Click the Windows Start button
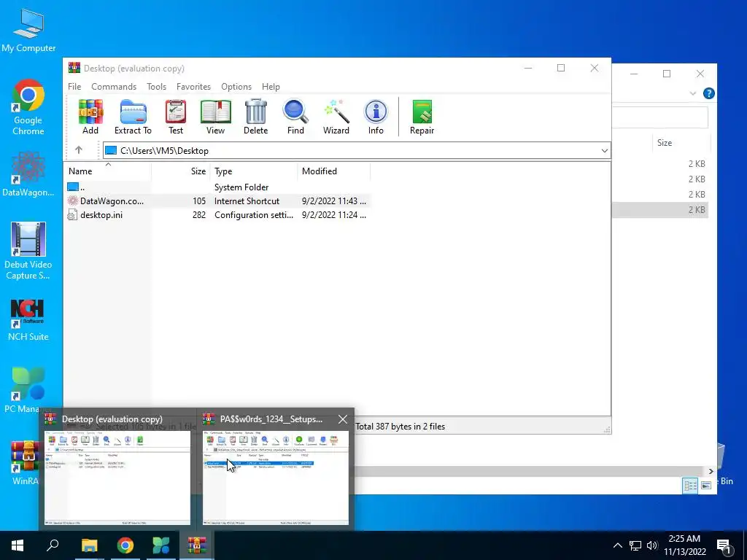This screenshot has height=560, width=747. 18,545
